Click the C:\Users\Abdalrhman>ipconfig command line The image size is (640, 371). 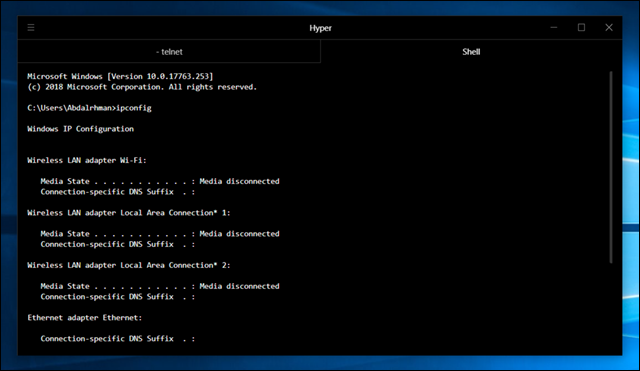89,108
